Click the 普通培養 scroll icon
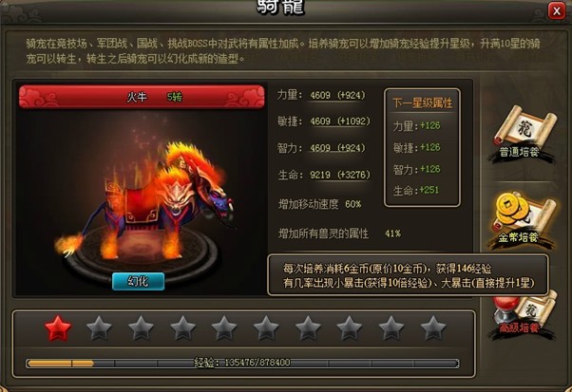This screenshot has width=572, height=392. (524, 133)
